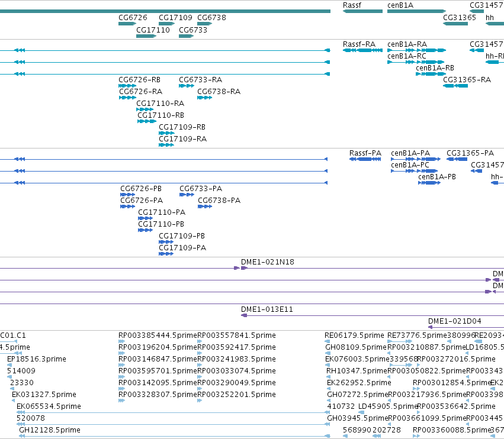Select the CG17109 gene label
This screenshot has height=439, width=504.
pos(175,17)
